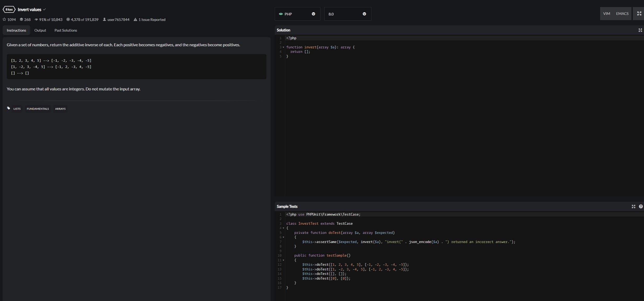Switch to the Output tab

[40, 30]
